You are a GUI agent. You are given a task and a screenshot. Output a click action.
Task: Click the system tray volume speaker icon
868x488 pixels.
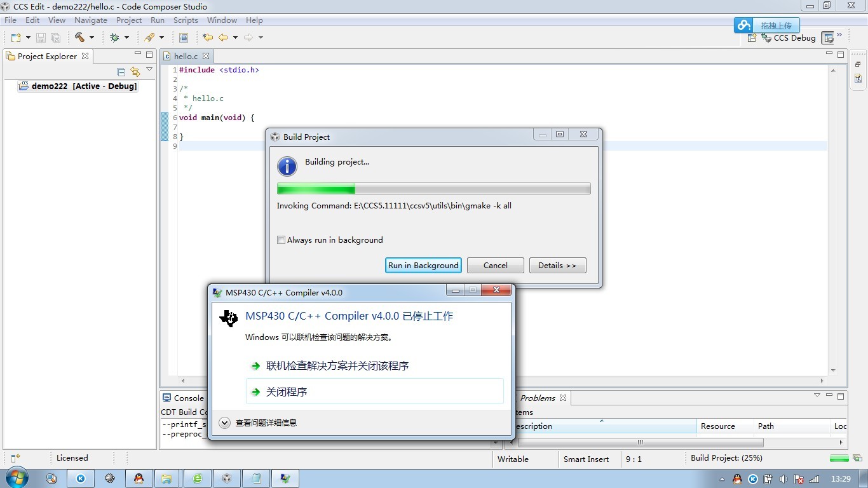point(783,479)
